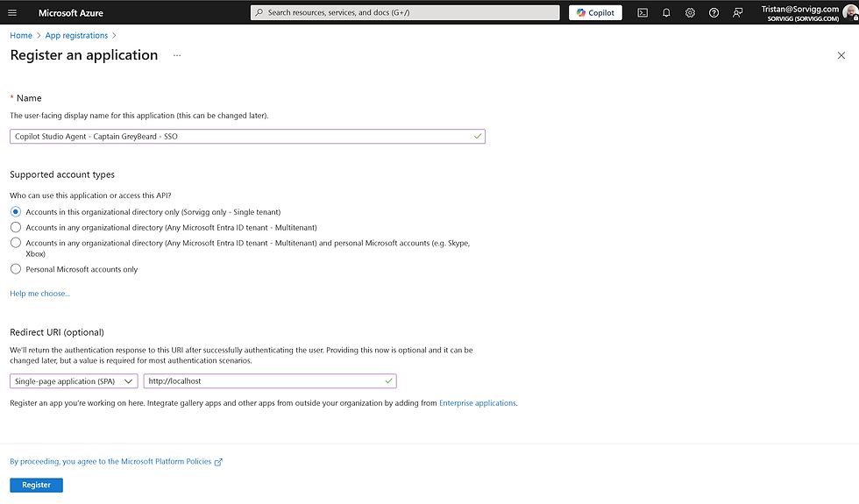Select Personal Microsoft accounts only
The height and width of the screenshot is (504, 859).
click(x=16, y=269)
